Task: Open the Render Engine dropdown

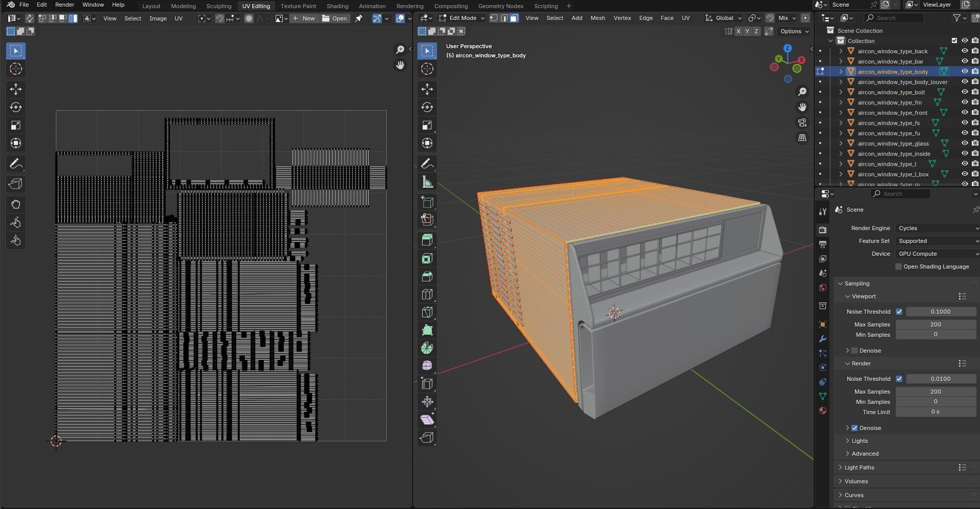Action: [937, 228]
